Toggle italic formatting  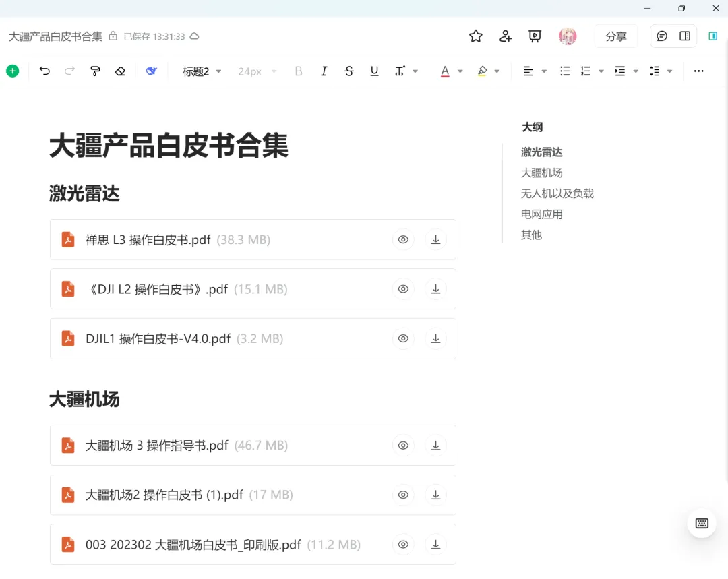324,71
